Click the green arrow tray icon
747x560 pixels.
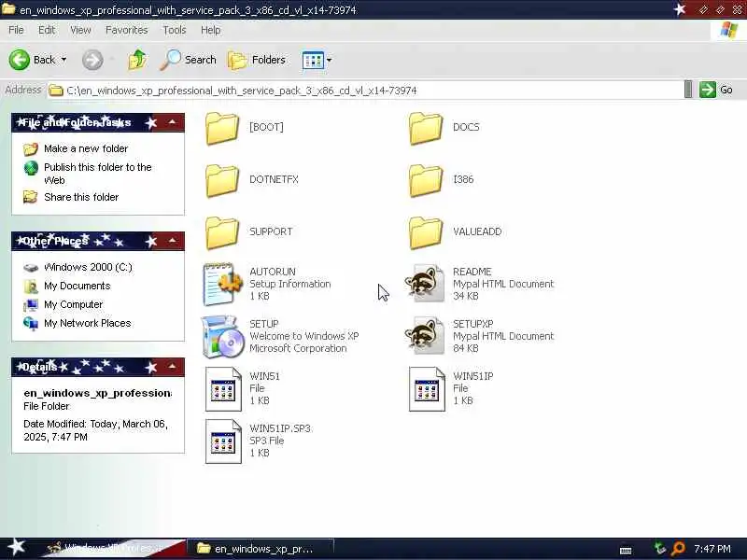(x=660, y=549)
